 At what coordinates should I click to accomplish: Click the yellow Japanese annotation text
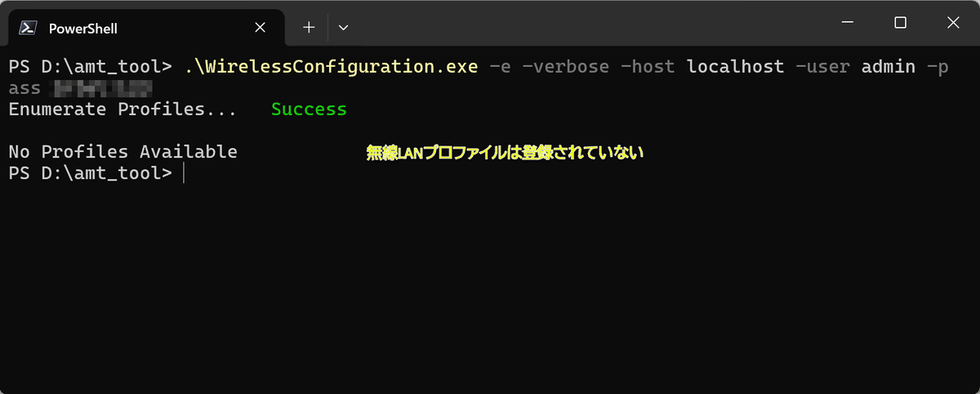tap(505, 152)
